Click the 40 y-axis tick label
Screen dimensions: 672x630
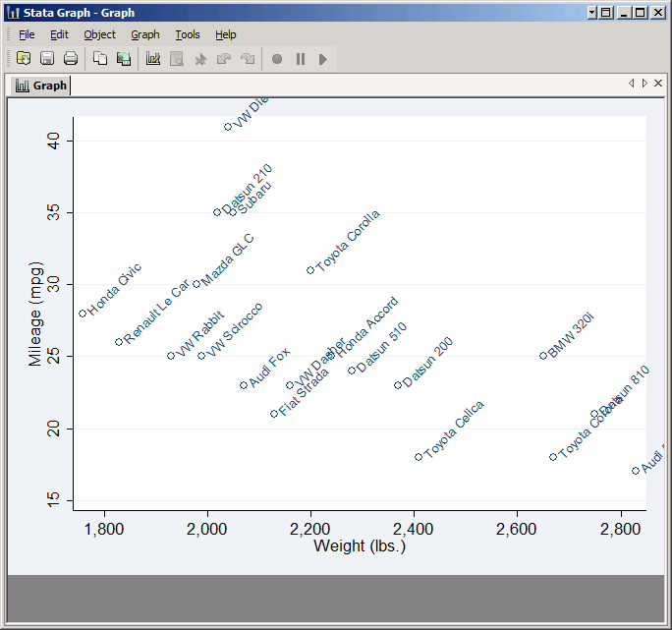pos(54,141)
